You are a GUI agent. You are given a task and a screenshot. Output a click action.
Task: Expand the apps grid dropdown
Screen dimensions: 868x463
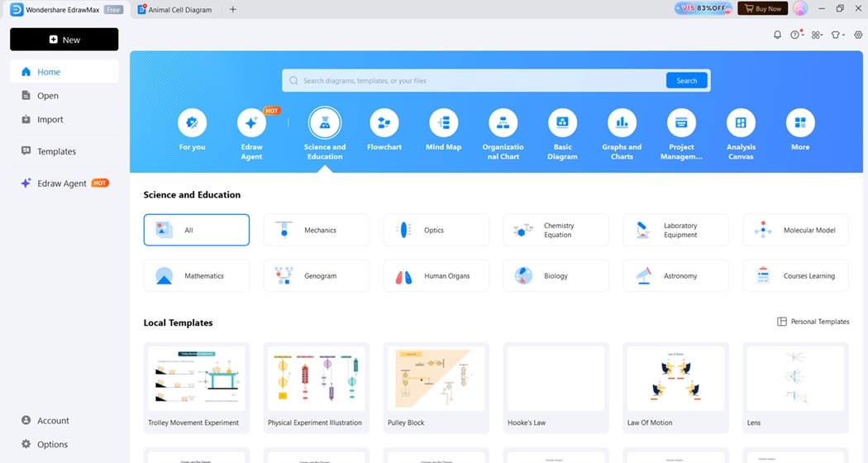(817, 35)
